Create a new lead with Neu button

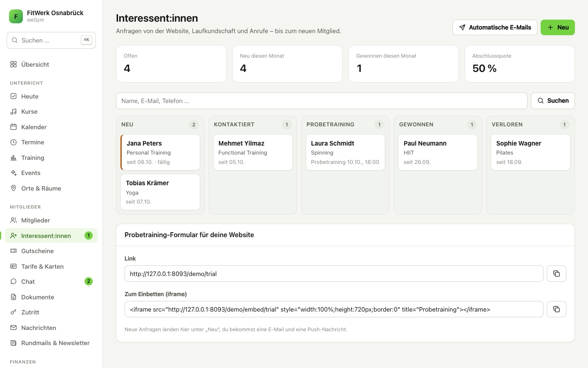pyautogui.click(x=558, y=27)
